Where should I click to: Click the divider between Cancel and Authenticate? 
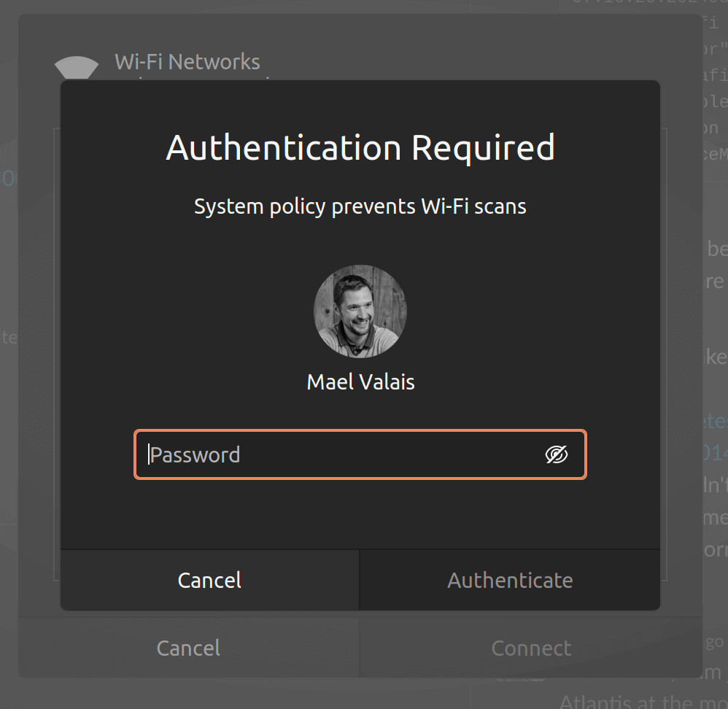(x=358, y=580)
